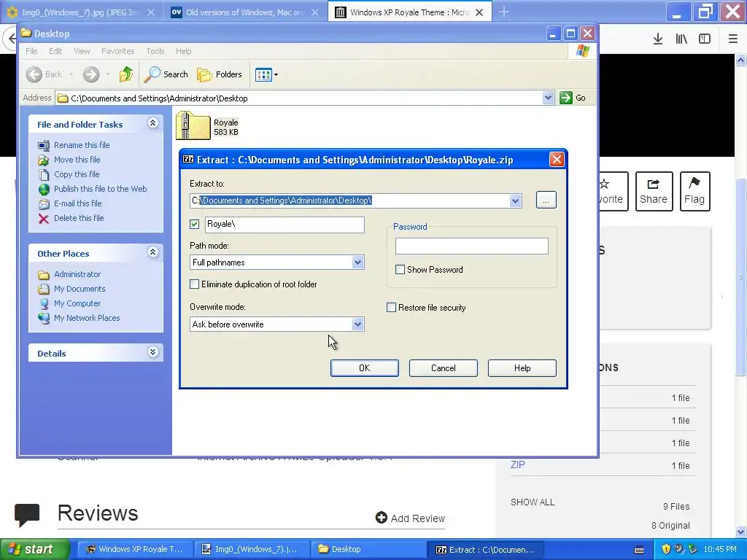
Task: Expand the Address bar dropdown arrow
Action: click(x=548, y=98)
